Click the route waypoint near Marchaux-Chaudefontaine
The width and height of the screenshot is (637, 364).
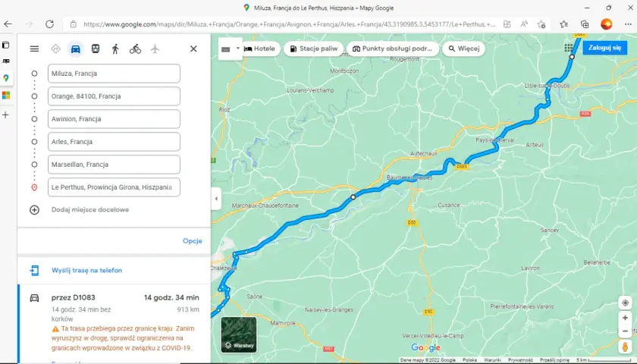tap(353, 197)
